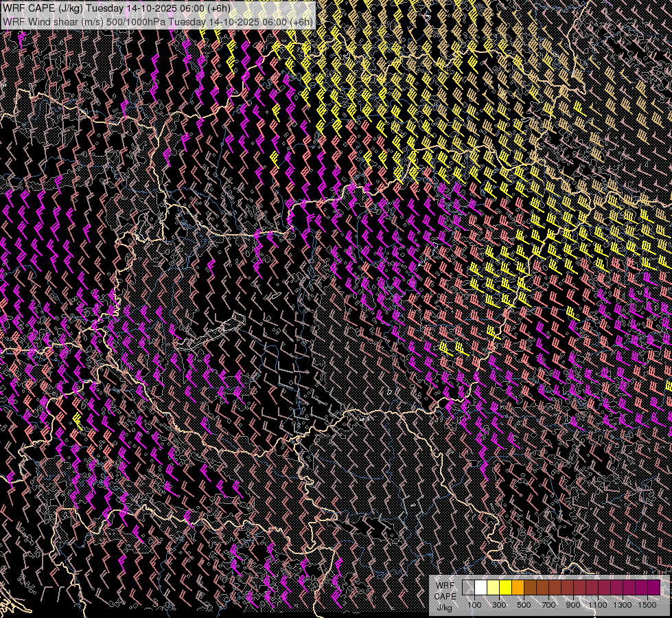Click the white swatch in the CAPE legend
This screenshot has width=672, height=618.
coord(481,588)
